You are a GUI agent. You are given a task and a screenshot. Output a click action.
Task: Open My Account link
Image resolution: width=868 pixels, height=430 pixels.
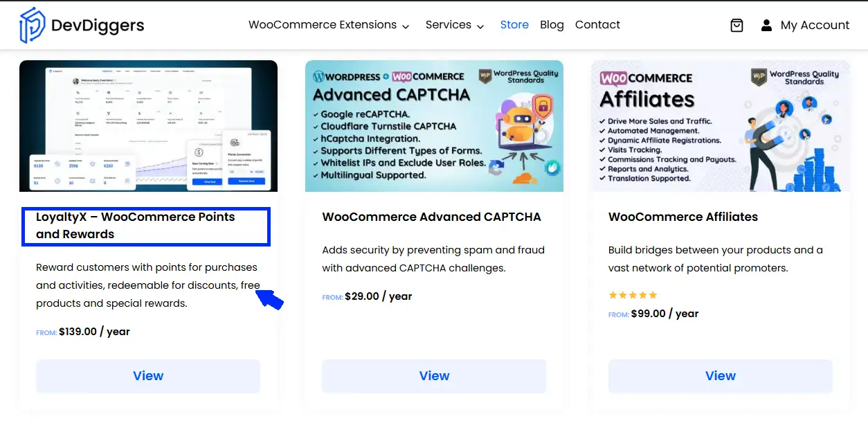[x=815, y=25]
